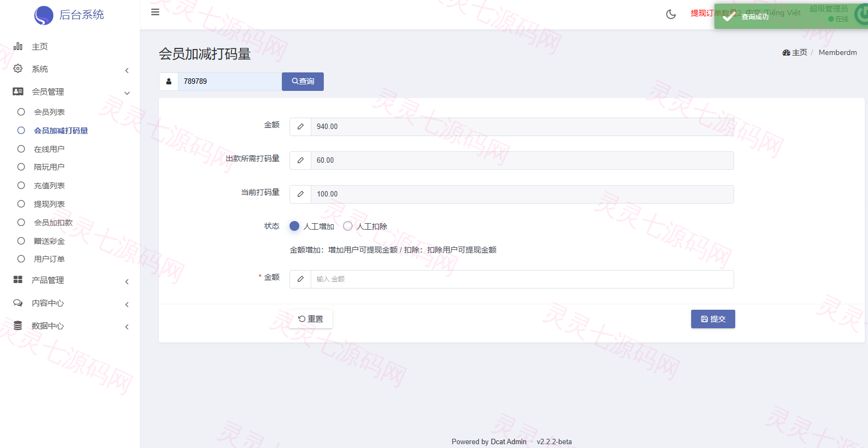Select 人工扣除 radio option
Screen dimensions: 868x448
tap(348, 226)
